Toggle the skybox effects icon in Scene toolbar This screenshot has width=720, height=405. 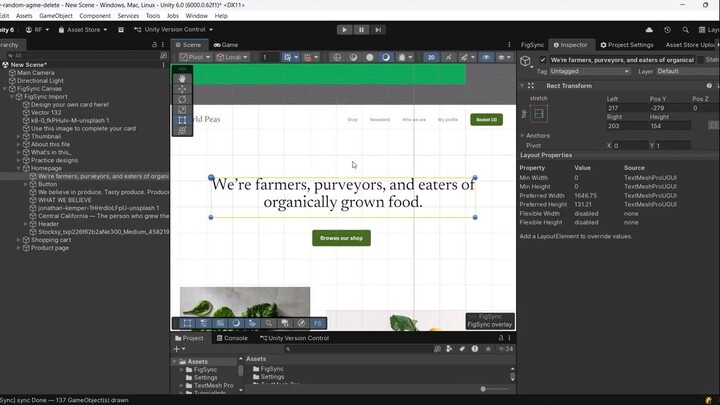[x=386, y=57]
